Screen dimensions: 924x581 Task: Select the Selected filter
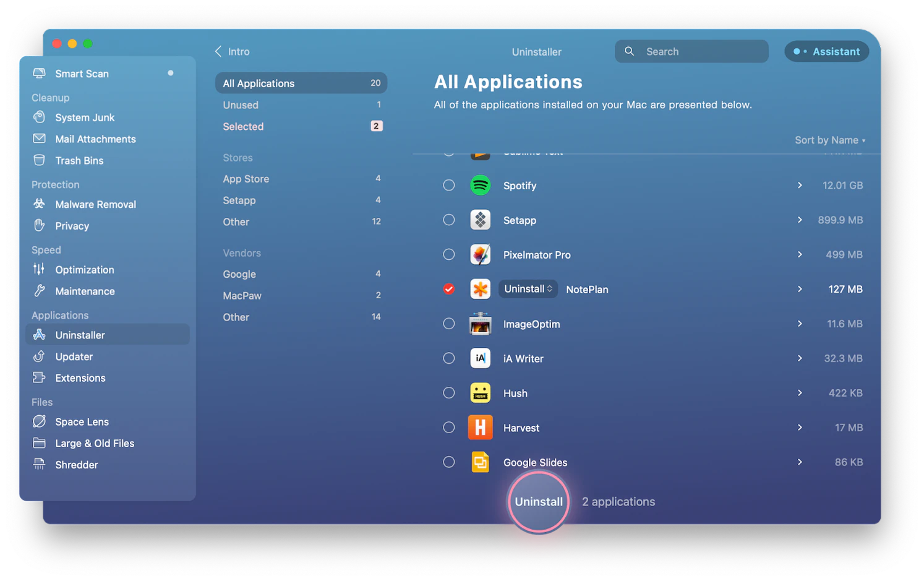pos(243,126)
